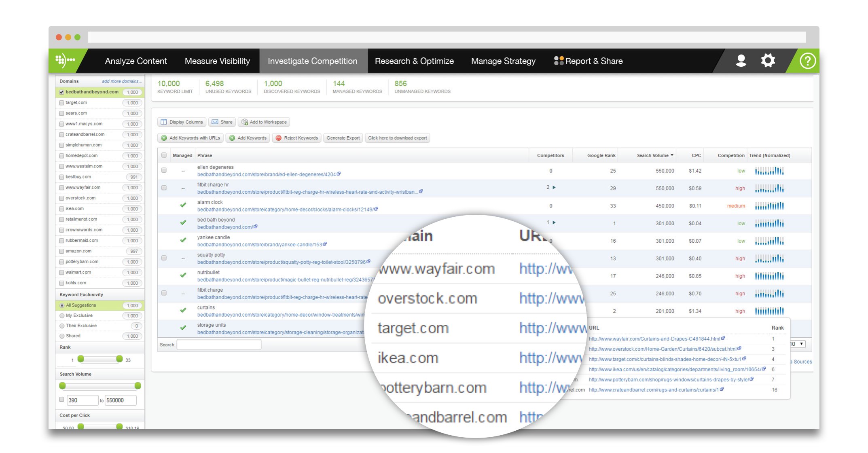This screenshot has width=868, height=453.
Task: Select the All Suggestions radio button
Action: coord(62,305)
